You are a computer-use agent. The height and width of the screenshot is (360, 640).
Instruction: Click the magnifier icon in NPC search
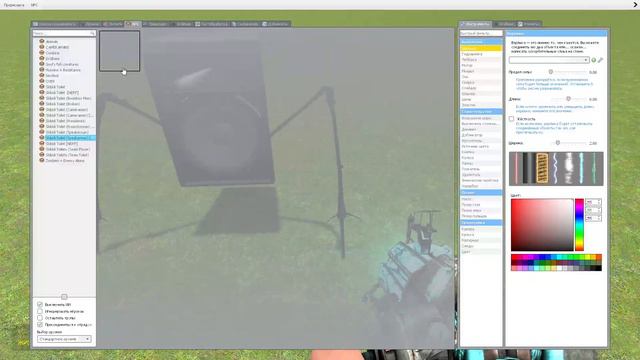(92, 33)
